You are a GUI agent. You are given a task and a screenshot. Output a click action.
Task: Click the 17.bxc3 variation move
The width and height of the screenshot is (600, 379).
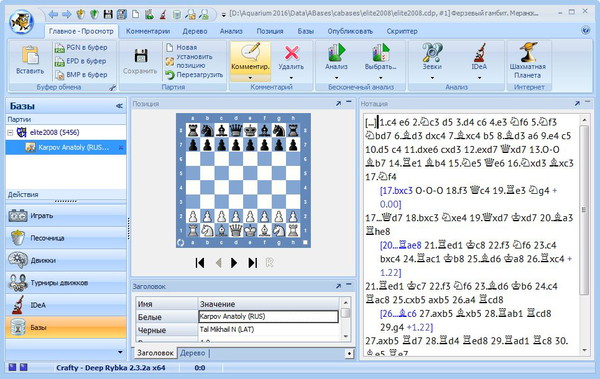pos(396,190)
